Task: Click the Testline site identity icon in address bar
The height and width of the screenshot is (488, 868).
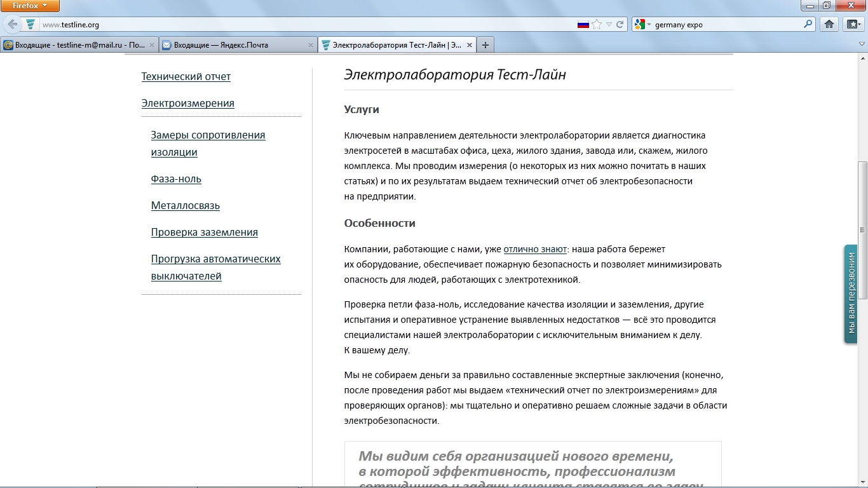Action: coord(31,25)
